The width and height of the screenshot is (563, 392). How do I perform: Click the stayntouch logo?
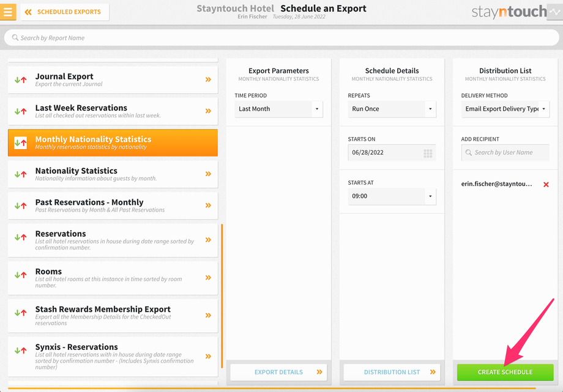pos(509,12)
